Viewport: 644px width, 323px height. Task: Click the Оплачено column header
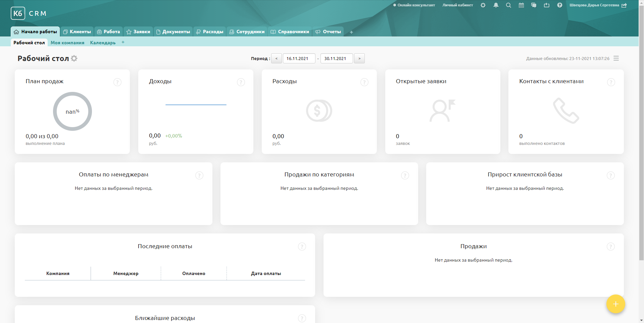pos(194,273)
